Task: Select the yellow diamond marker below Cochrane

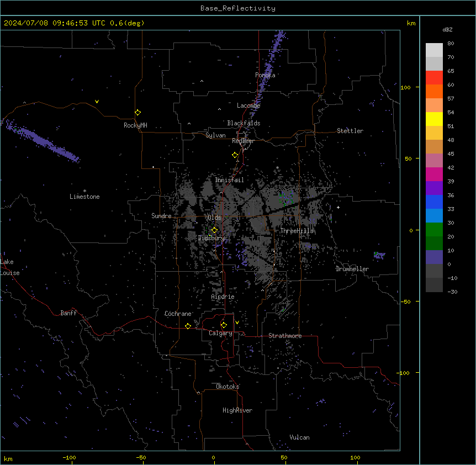Action: pos(188,326)
